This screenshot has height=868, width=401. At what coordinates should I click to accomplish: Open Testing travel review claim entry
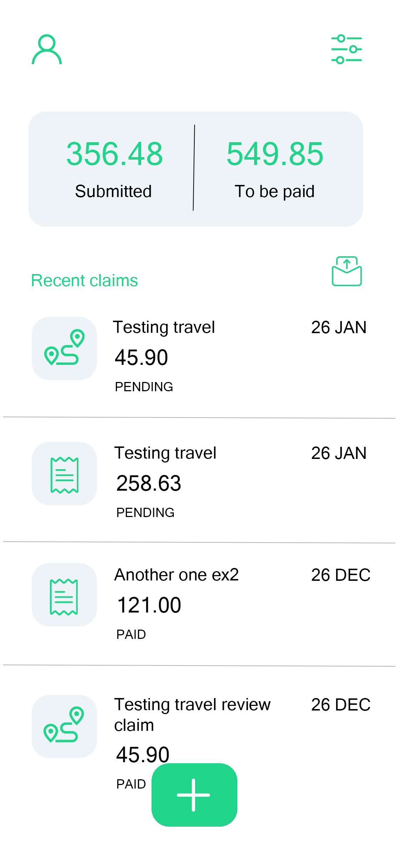192,715
